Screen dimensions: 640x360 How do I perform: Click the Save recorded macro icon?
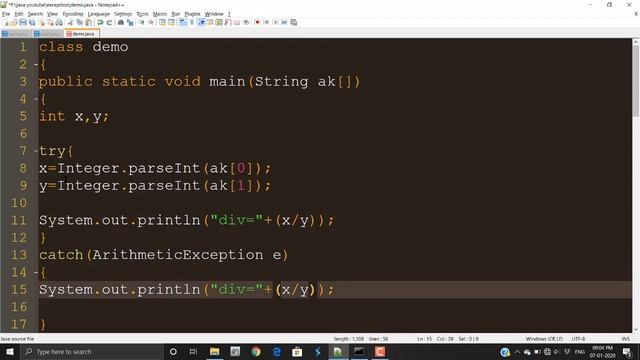[293, 22]
